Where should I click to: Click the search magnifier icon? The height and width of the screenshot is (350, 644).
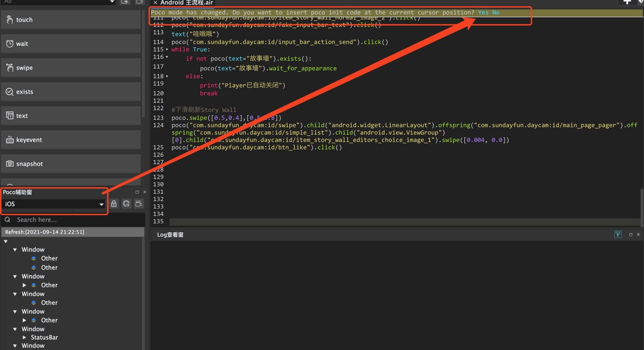pos(8,220)
